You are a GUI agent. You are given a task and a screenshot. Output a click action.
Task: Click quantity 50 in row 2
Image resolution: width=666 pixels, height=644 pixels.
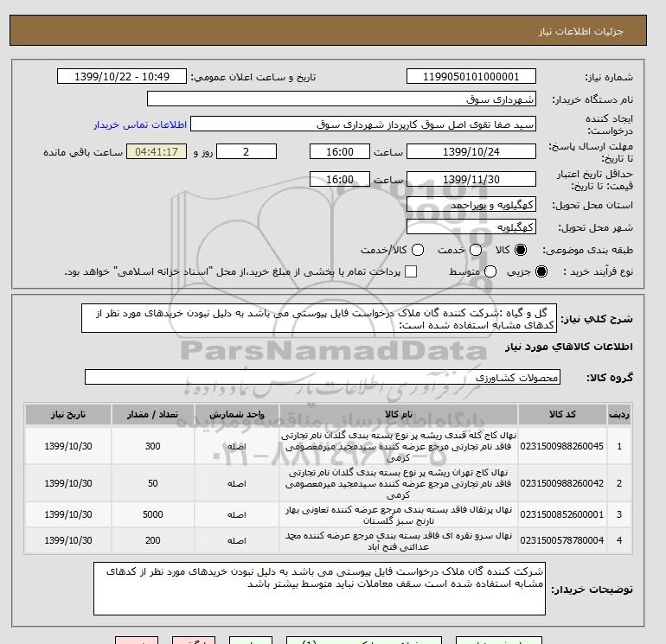pyautogui.click(x=153, y=483)
